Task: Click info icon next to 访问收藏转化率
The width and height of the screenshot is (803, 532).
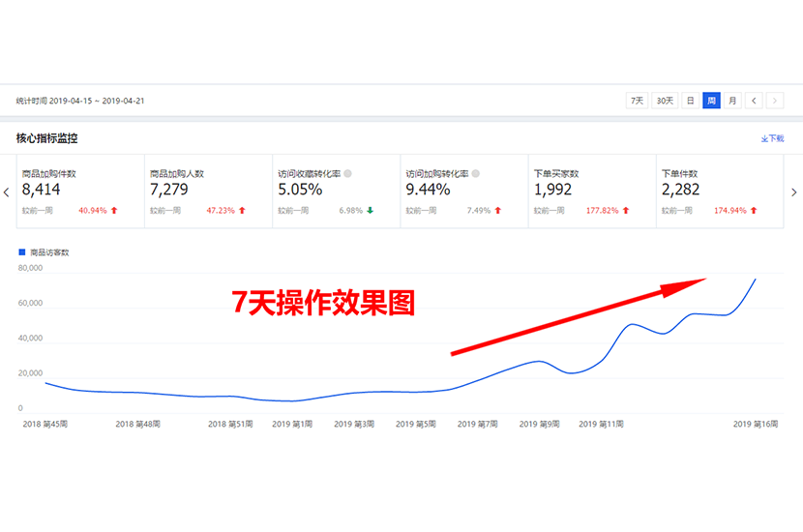Action: [347, 174]
